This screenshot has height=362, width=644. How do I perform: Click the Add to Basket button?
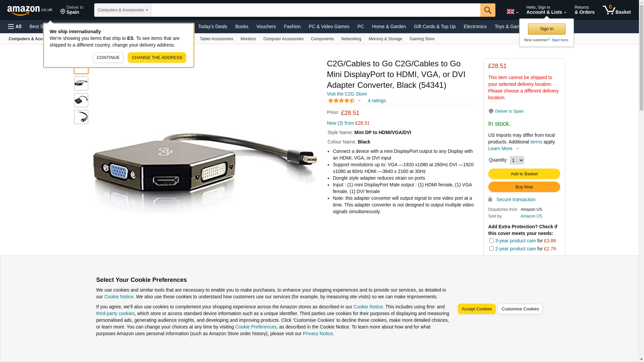(x=524, y=174)
